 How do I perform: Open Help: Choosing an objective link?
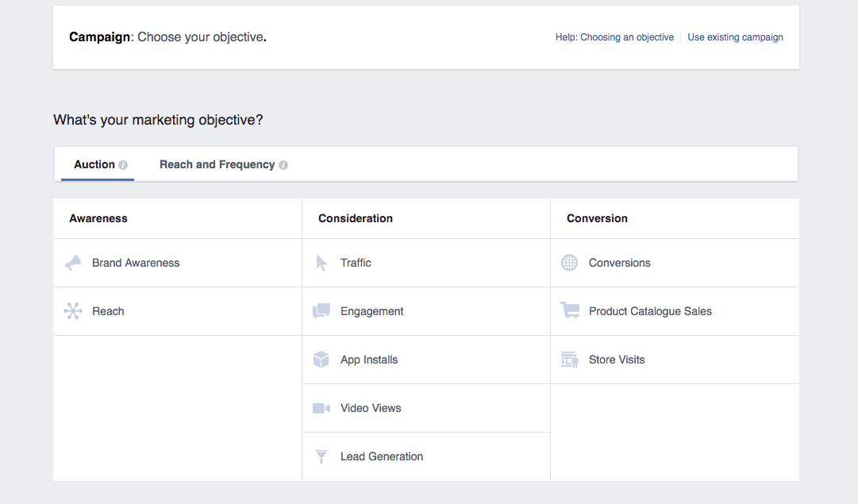[614, 37]
